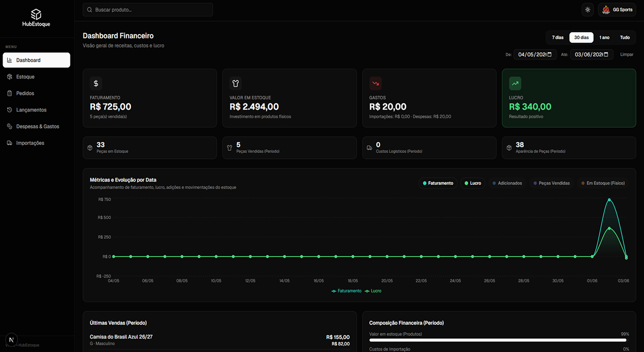Select the 30 dias period tab

point(581,38)
